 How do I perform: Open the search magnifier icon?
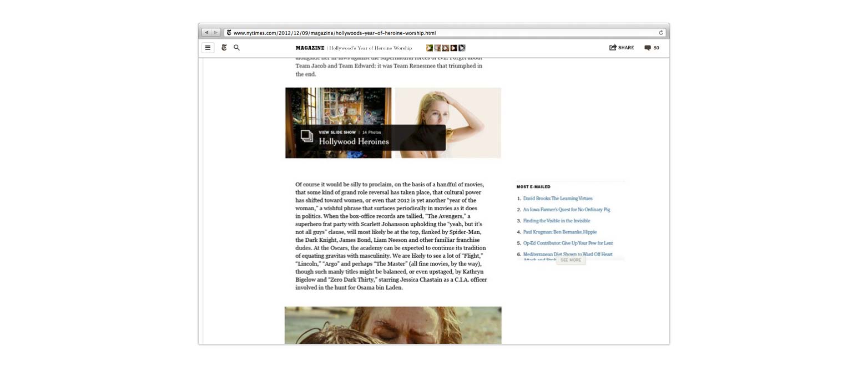[236, 48]
